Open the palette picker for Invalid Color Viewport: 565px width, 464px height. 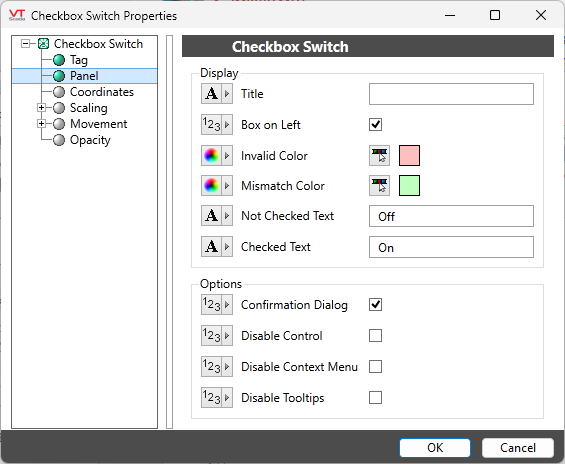click(379, 156)
